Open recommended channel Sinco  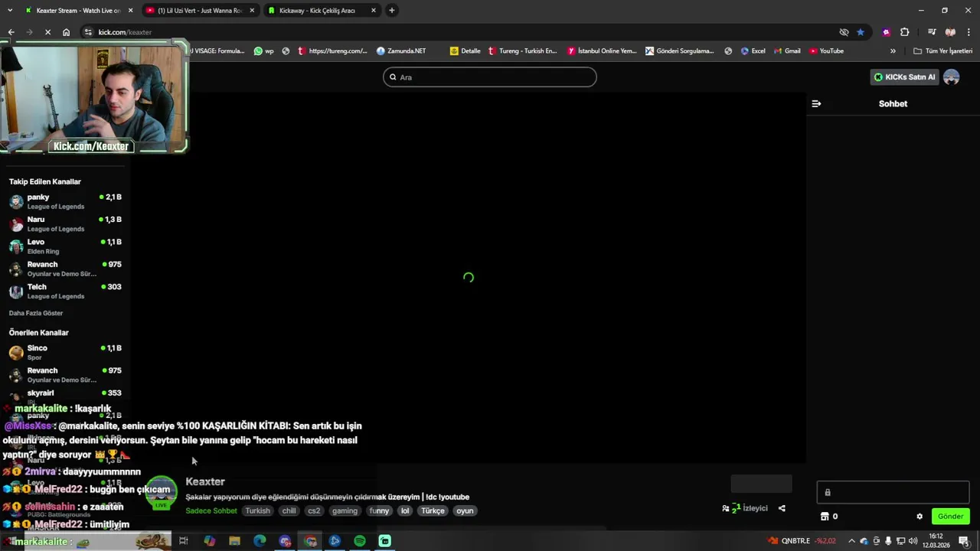click(x=66, y=352)
